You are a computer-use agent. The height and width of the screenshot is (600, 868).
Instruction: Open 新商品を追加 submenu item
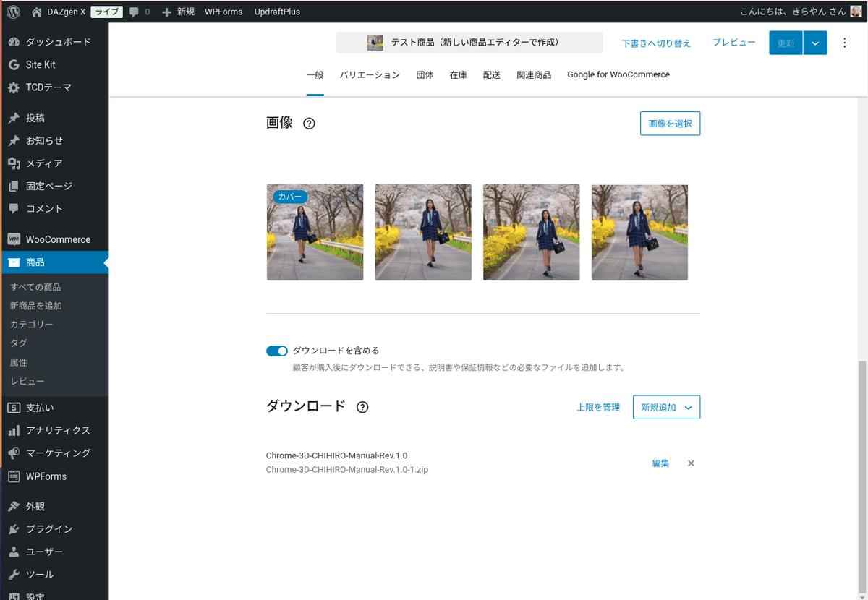(36, 306)
